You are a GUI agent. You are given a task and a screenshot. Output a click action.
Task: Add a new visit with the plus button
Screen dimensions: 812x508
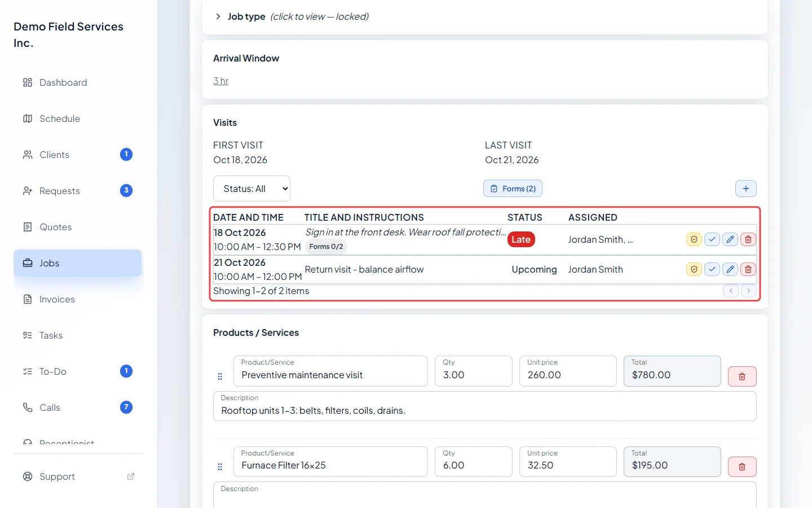(x=746, y=189)
